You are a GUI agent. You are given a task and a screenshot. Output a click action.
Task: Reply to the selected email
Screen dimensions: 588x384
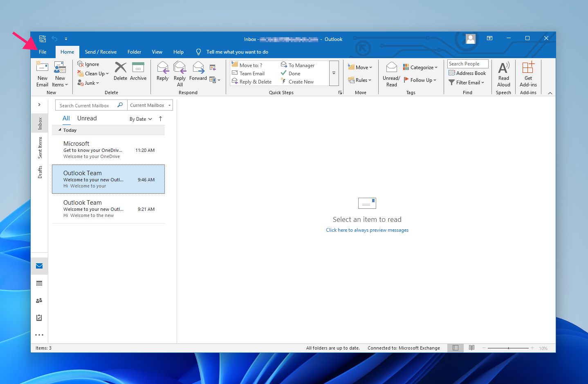pyautogui.click(x=162, y=71)
